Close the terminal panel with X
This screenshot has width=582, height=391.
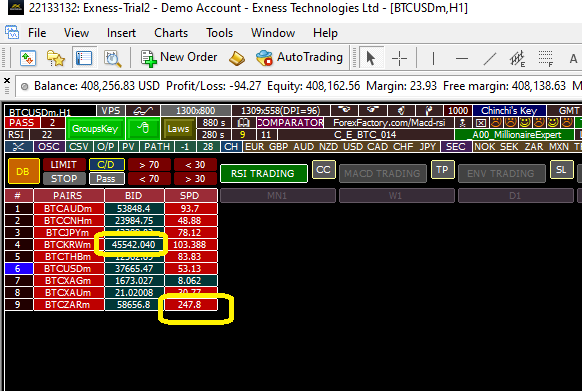click(x=7, y=80)
